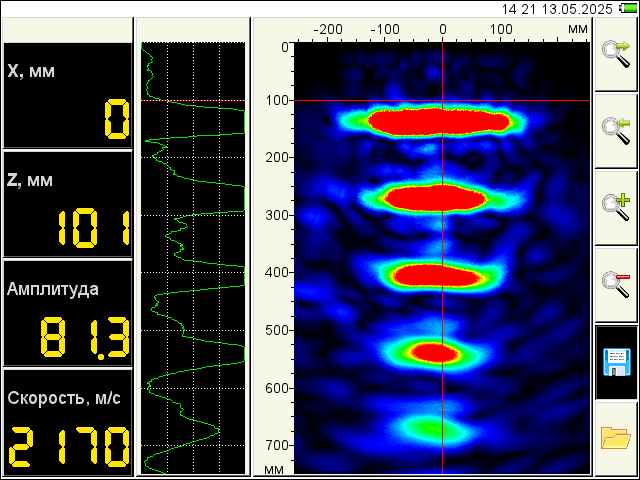Open saved files with the folder icon
The width and height of the screenshot is (640, 480).
coord(616,438)
